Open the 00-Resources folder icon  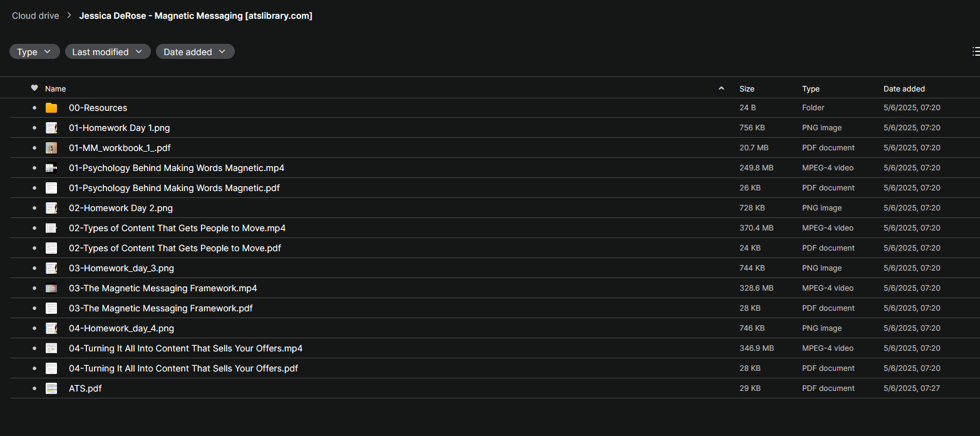pos(51,108)
